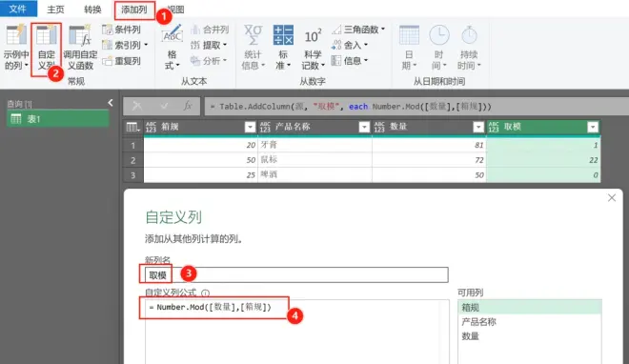Click the custom column formula box
The image size is (629, 364).
[x=296, y=332]
